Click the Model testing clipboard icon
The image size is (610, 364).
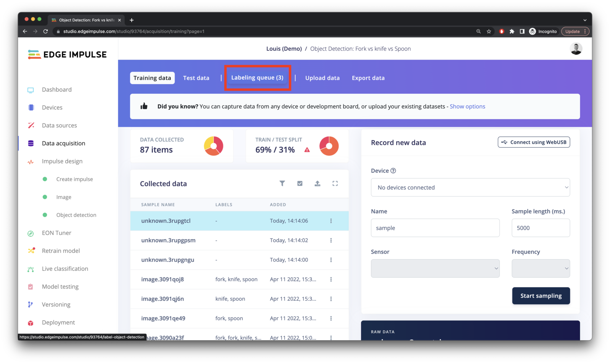[x=30, y=287]
